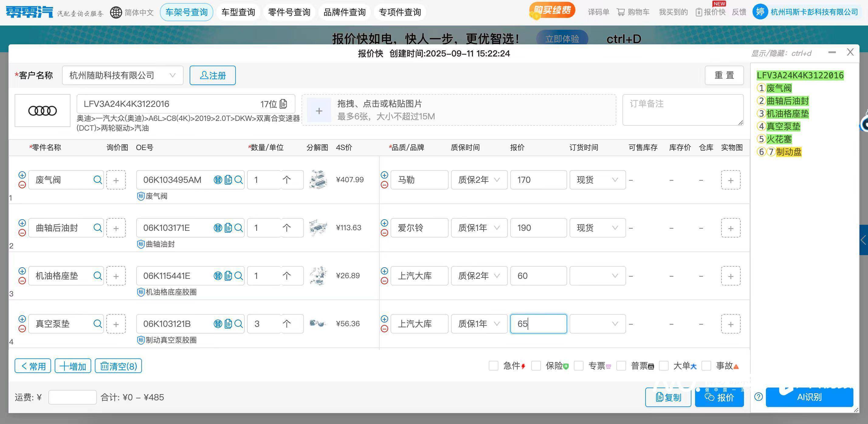This screenshot has width=868, height=424.
Task: Enable the 保险 checkbox
Action: pos(536,366)
